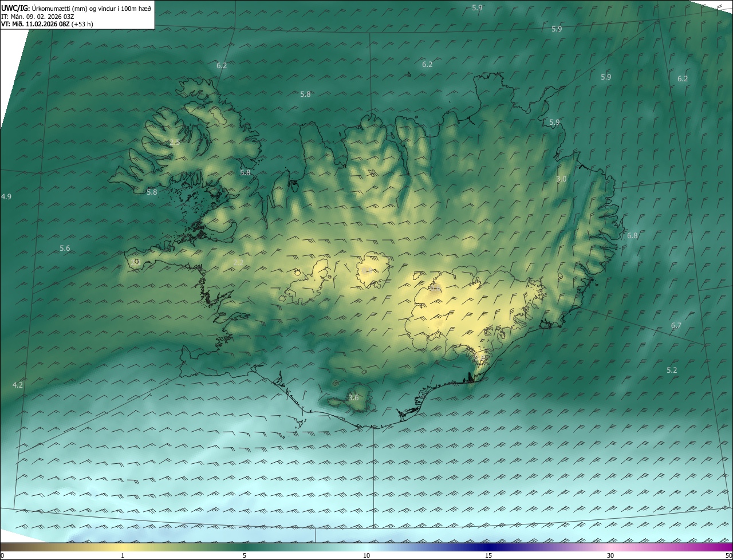Select the 4.9 value label on map
Viewport: 733px width, 560px height.
6,196
